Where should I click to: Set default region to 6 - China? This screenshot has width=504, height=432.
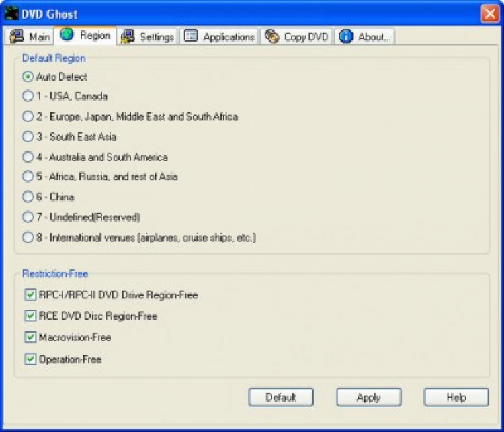[x=48, y=196]
